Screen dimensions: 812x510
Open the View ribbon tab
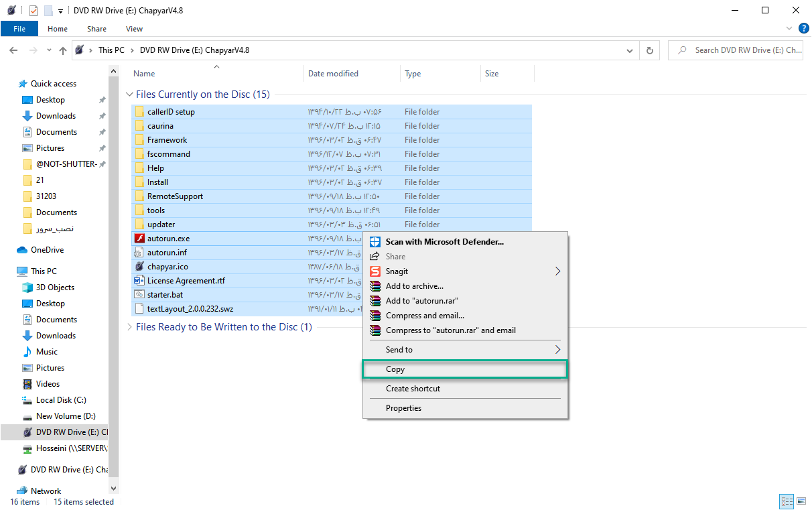pos(134,29)
